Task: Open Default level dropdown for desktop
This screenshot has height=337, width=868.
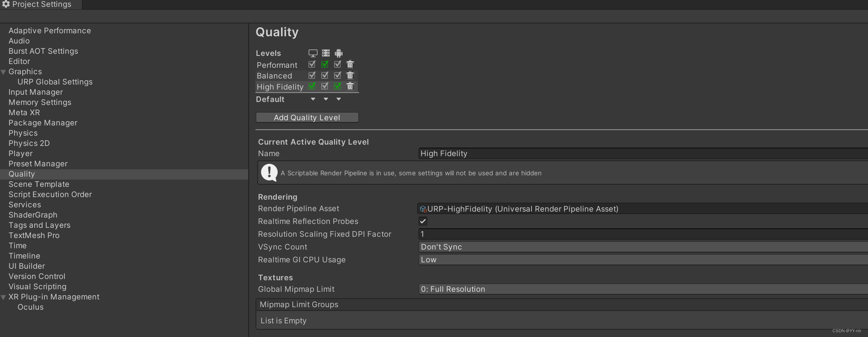Action: [313, 99]
